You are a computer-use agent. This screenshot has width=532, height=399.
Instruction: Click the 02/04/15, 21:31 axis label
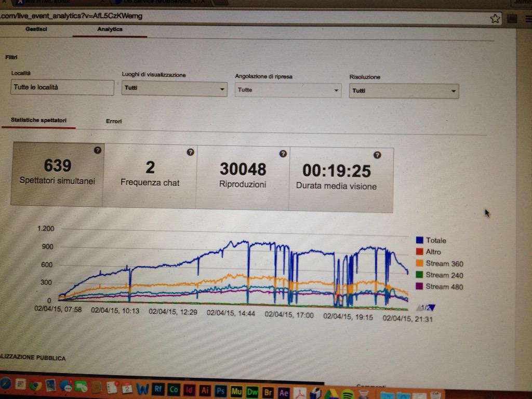[x=407, y=319]
